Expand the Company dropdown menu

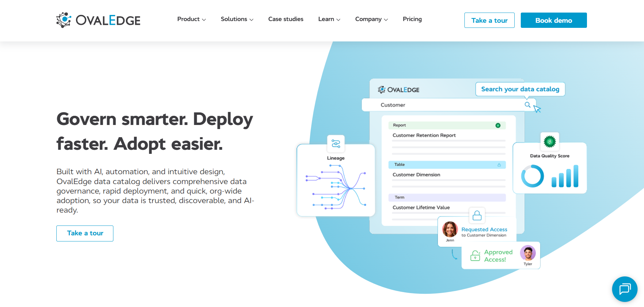[371, 19]
